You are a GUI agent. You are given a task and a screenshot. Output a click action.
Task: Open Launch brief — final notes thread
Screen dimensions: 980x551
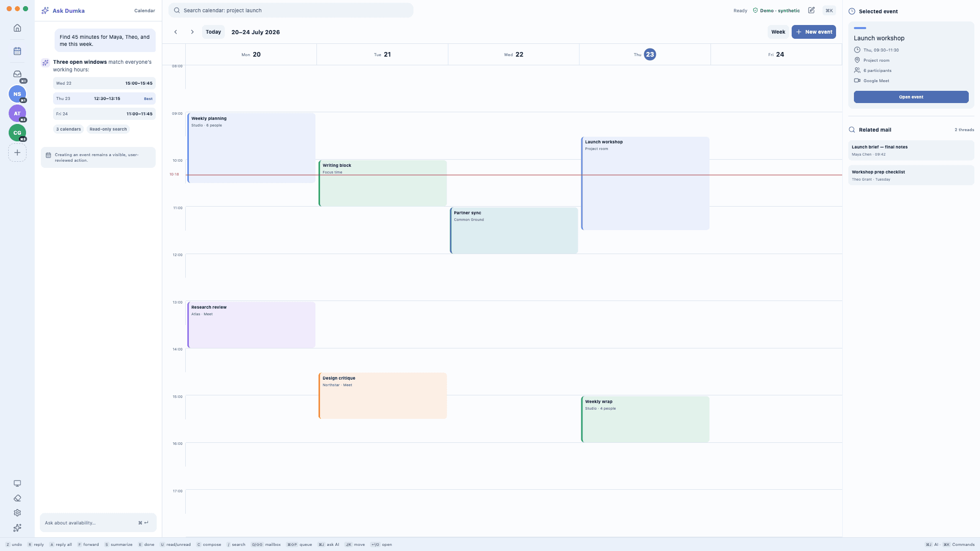tap(911, 151)
